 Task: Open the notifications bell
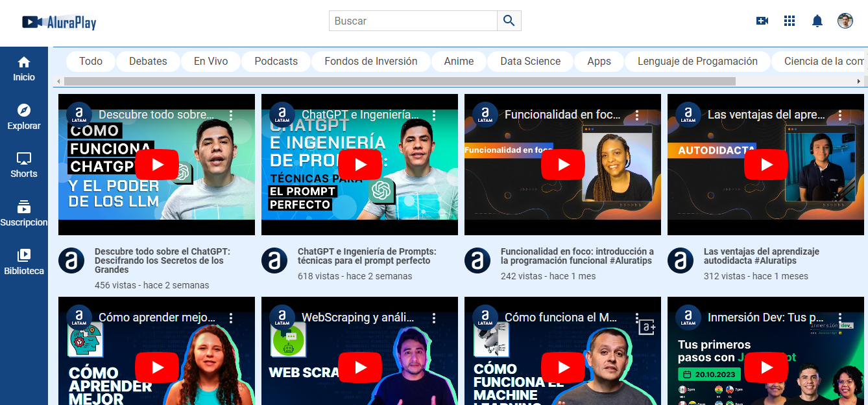817,21
